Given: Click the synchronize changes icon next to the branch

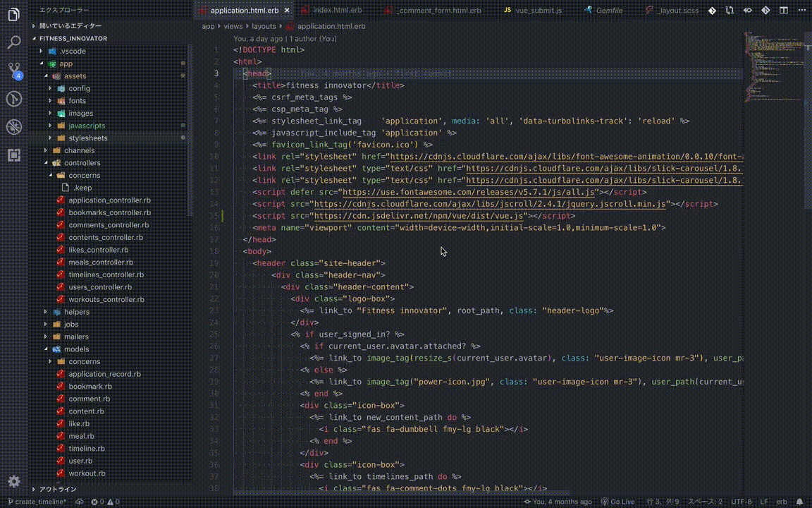Looking at the screenshot, I should click(80, 502).
